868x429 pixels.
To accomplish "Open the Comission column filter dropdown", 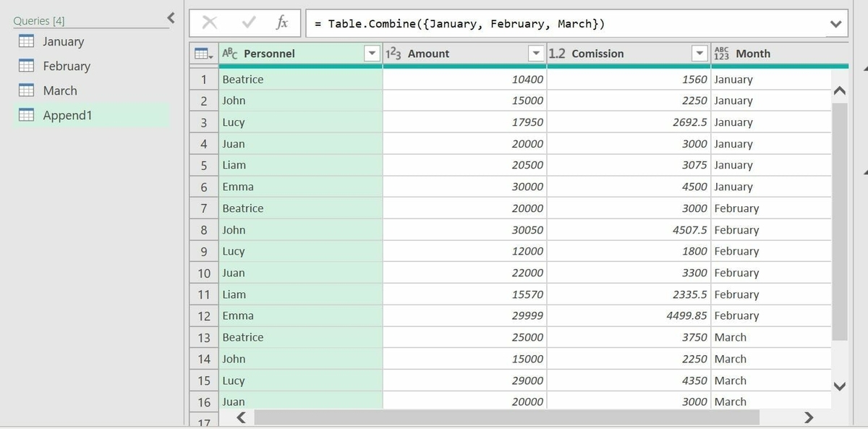I will click(x=699, y=53).
